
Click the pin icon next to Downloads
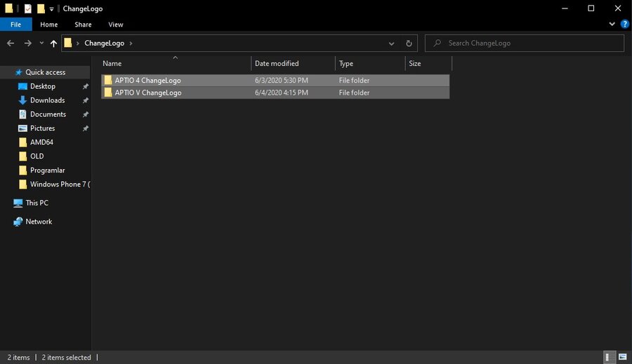[86, 100]
